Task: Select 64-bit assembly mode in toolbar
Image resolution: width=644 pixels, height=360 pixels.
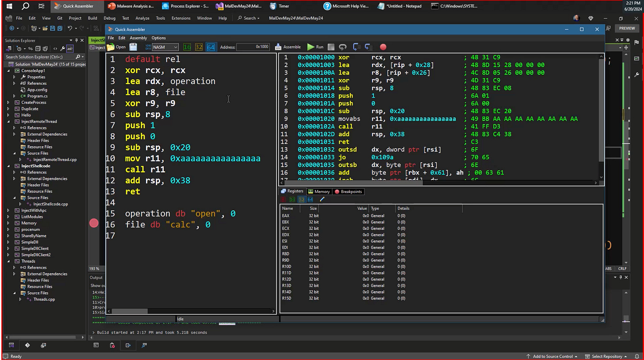Action: [x=211, y=47]
